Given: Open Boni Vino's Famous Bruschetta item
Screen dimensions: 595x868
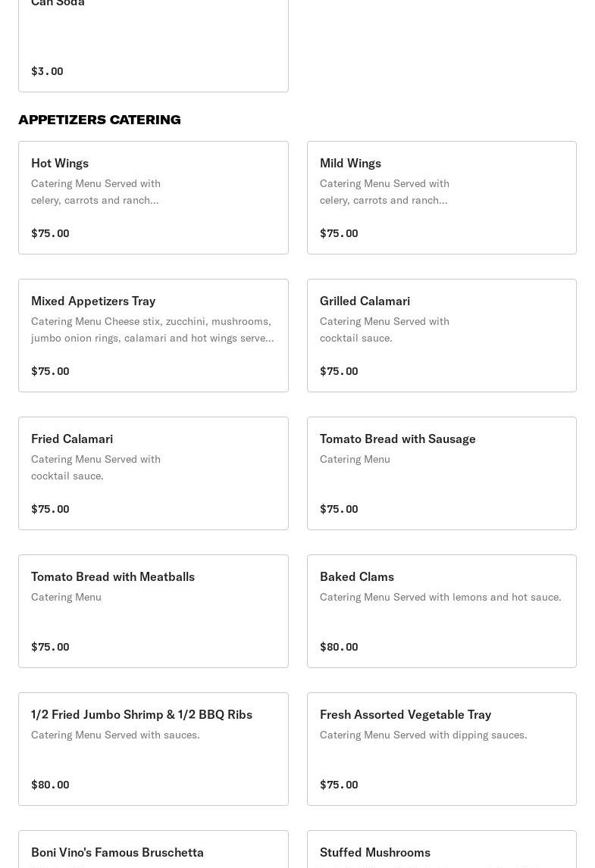Looking at the screenshot, I should [x=153, y=849].
